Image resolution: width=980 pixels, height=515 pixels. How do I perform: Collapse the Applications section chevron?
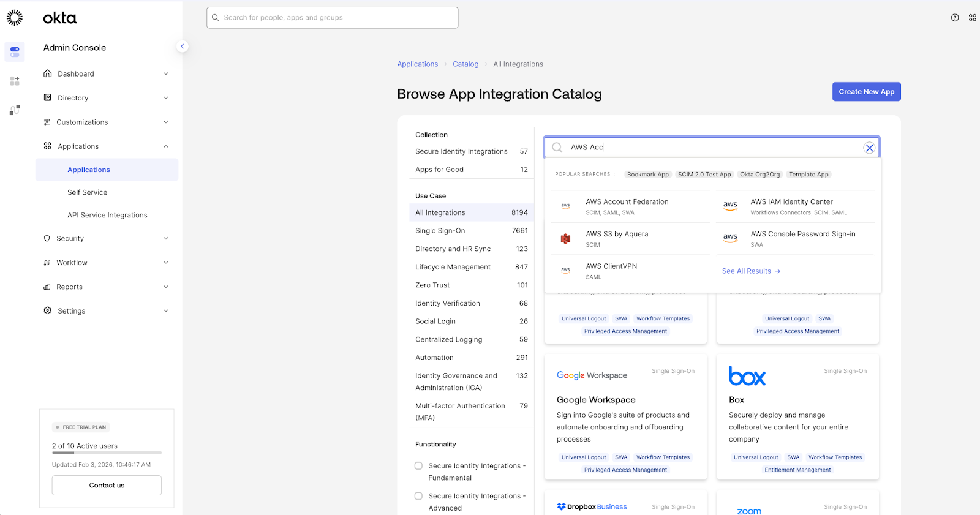coord(165,146)
